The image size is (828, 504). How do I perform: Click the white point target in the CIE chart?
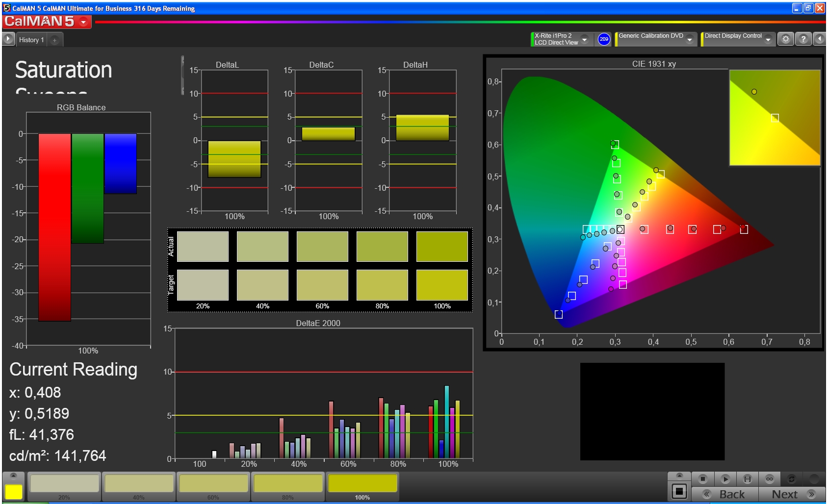[x=620, y=229]
